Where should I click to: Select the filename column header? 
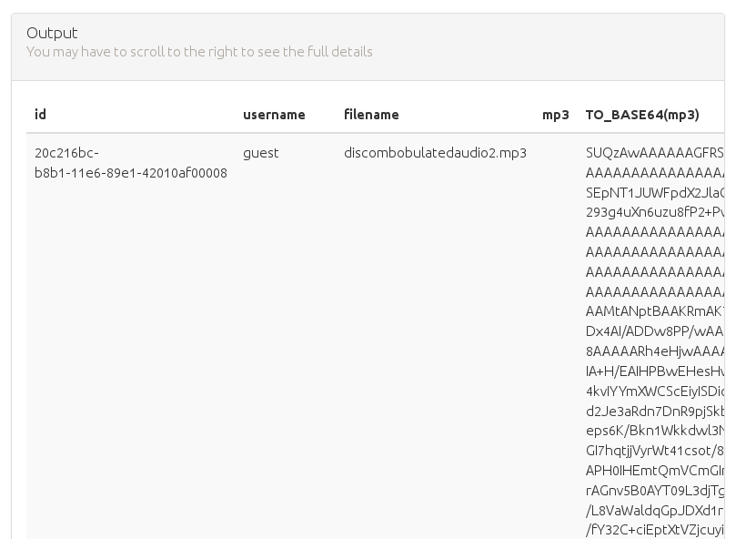[371, 115]
